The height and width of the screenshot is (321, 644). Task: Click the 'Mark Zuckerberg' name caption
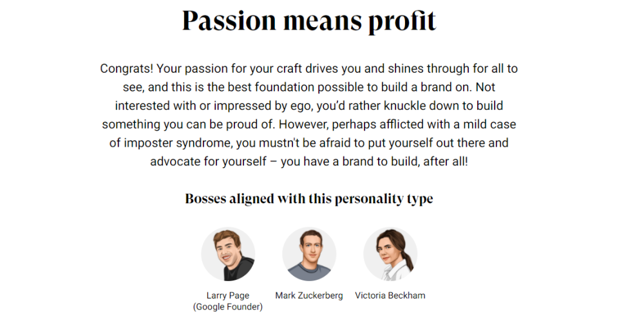coord(309,295)
